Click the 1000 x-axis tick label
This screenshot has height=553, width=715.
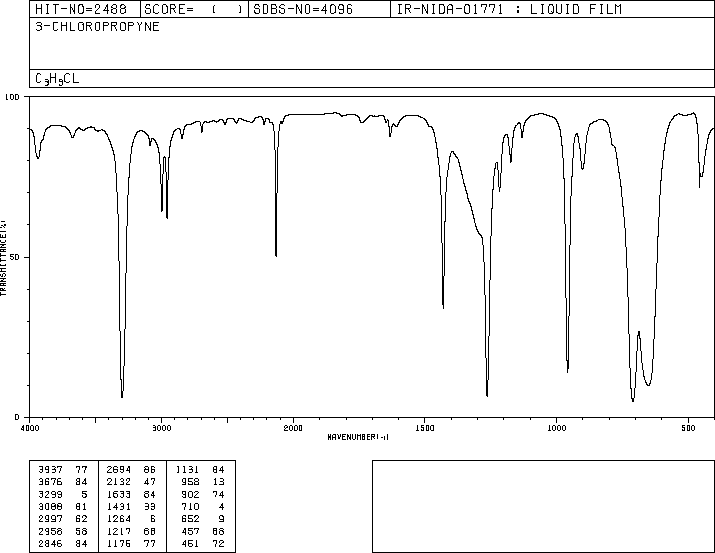[x=556, y=428]
